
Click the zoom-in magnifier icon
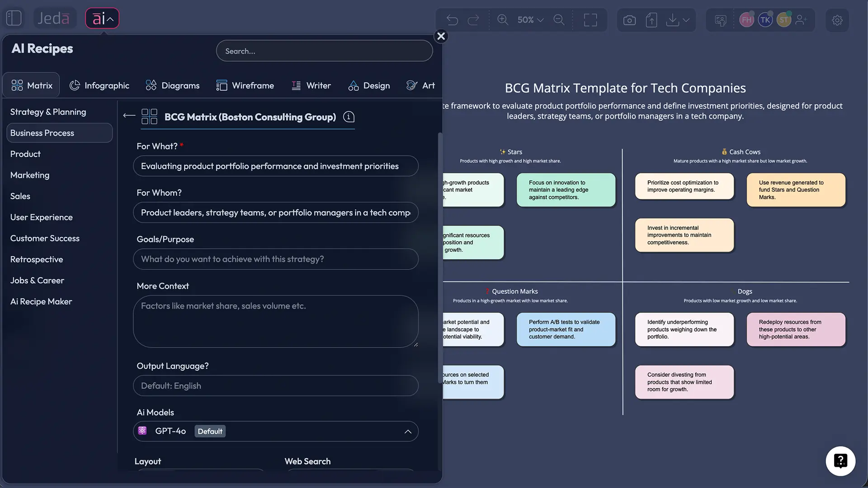click(x=502, y=20)
